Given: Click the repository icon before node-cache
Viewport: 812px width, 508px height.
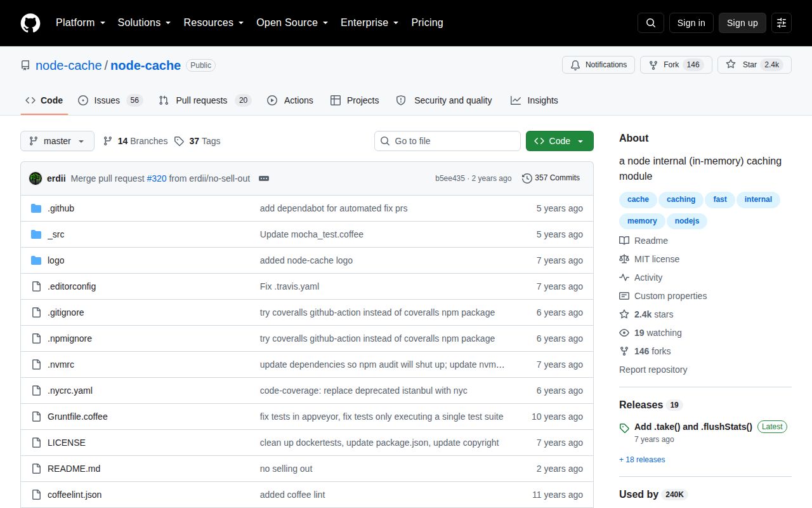Looking at the screenshot, I should tap(25, 65).
